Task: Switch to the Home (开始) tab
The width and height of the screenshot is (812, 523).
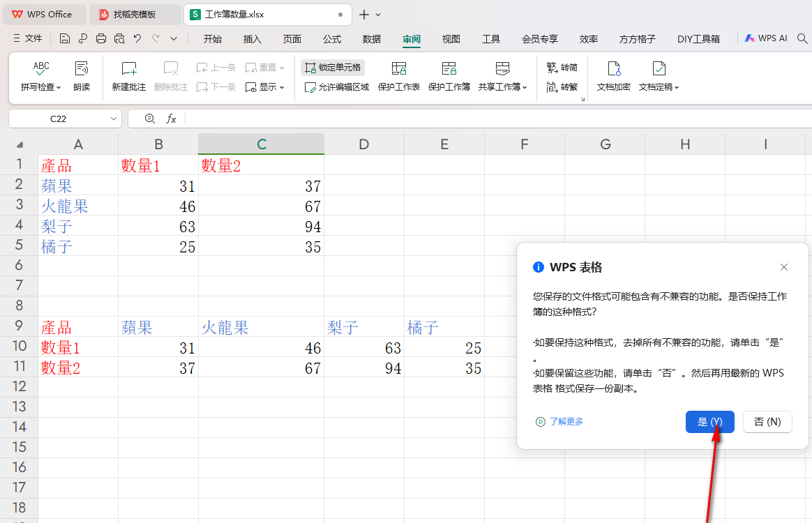Action: pyautogui.click(x=212, y=39)
